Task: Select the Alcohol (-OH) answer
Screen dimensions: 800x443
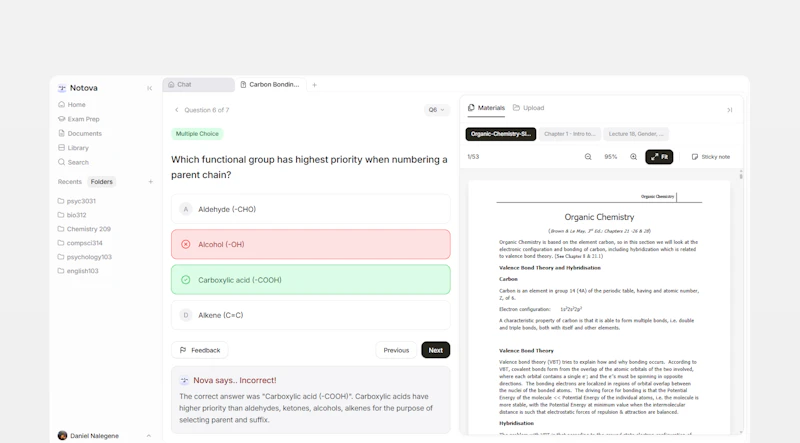Action: 311,244
